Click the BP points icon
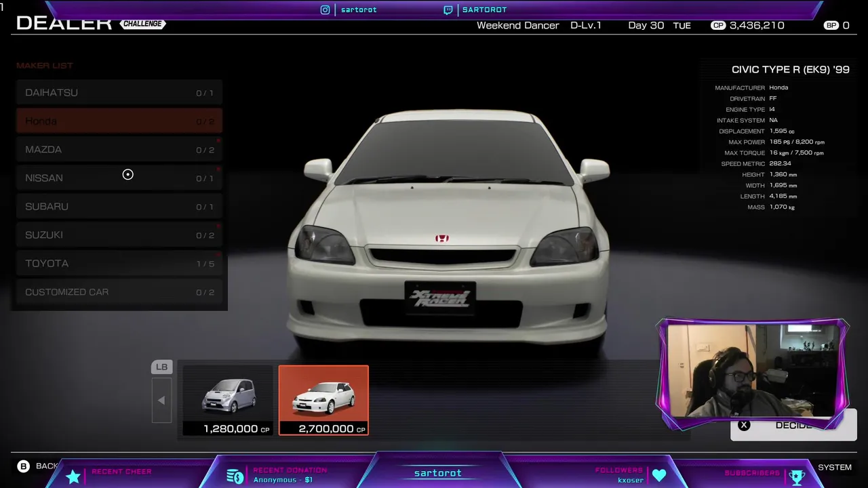The width and height of the screenshot is (868, 488). pos(831,25)
